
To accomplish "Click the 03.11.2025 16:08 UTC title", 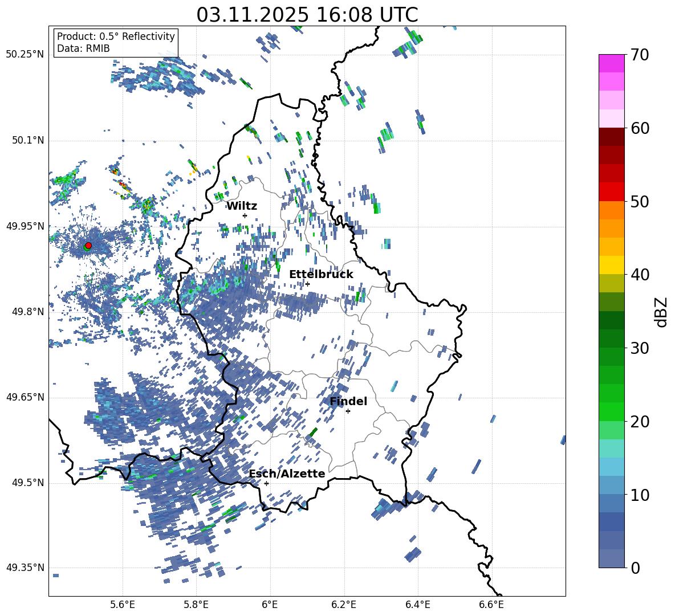I will pos(307,15).
